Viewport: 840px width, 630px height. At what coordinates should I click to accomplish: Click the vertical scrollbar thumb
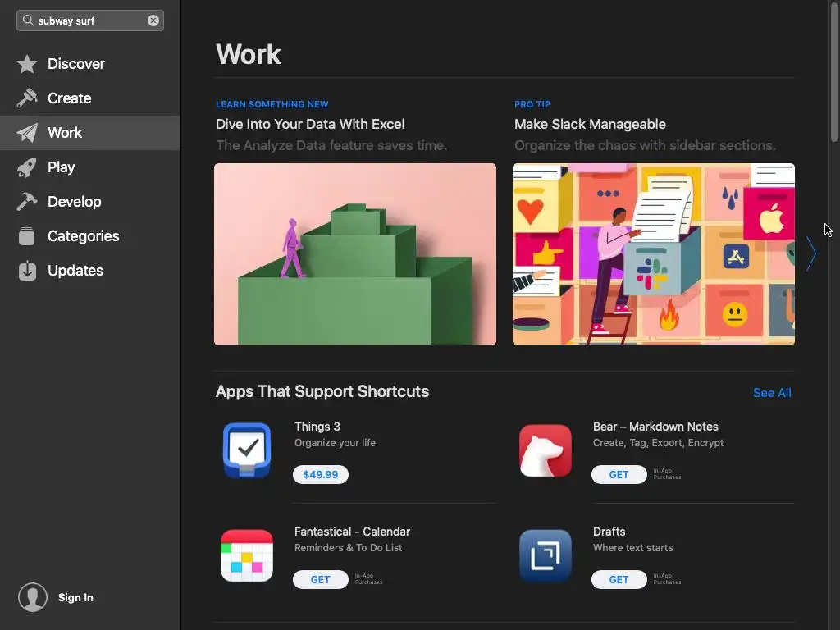tap(833, 71)
